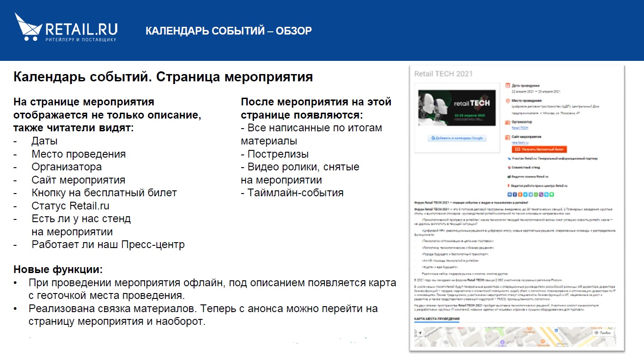
Task: Share via the orange Odnoklassniki icon
Action: click(x=520, y=194)
